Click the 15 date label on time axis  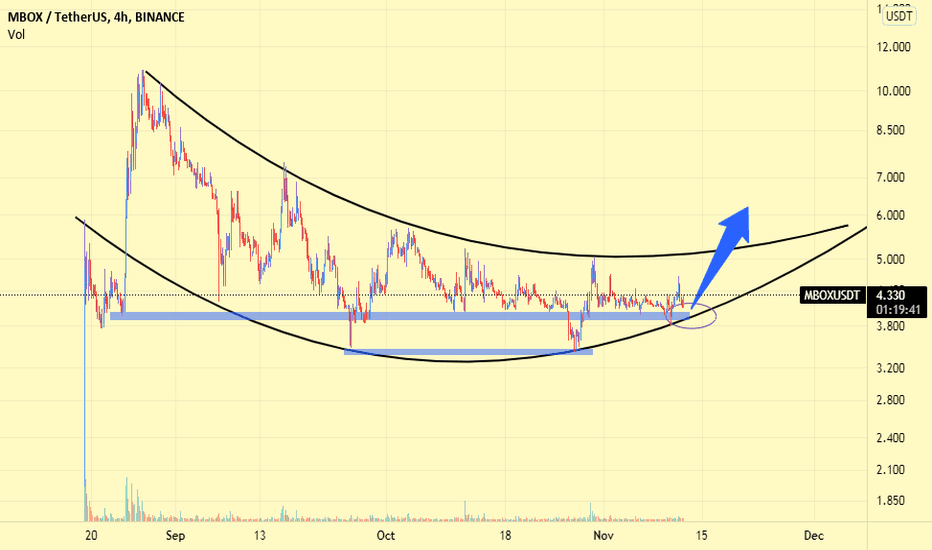tap(701, 536)
